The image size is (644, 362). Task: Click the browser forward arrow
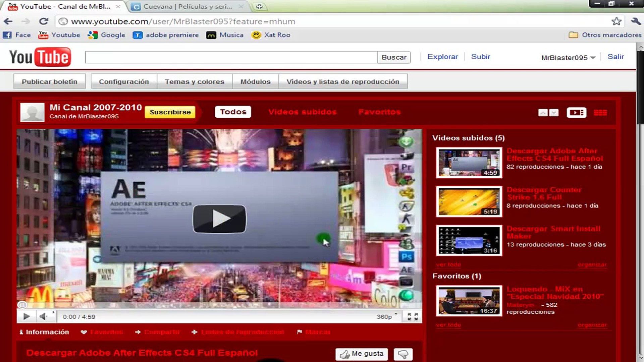(x=25, y=21)
